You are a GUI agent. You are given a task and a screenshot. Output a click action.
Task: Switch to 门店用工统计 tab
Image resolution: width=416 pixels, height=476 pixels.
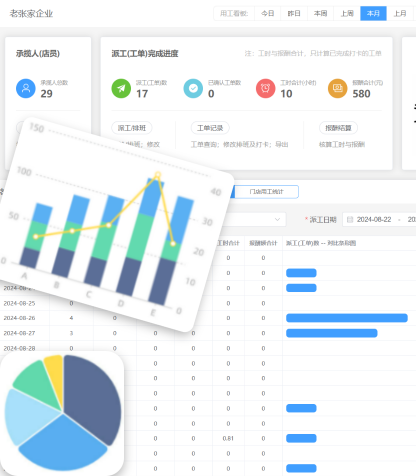click(x=266, y=192)
